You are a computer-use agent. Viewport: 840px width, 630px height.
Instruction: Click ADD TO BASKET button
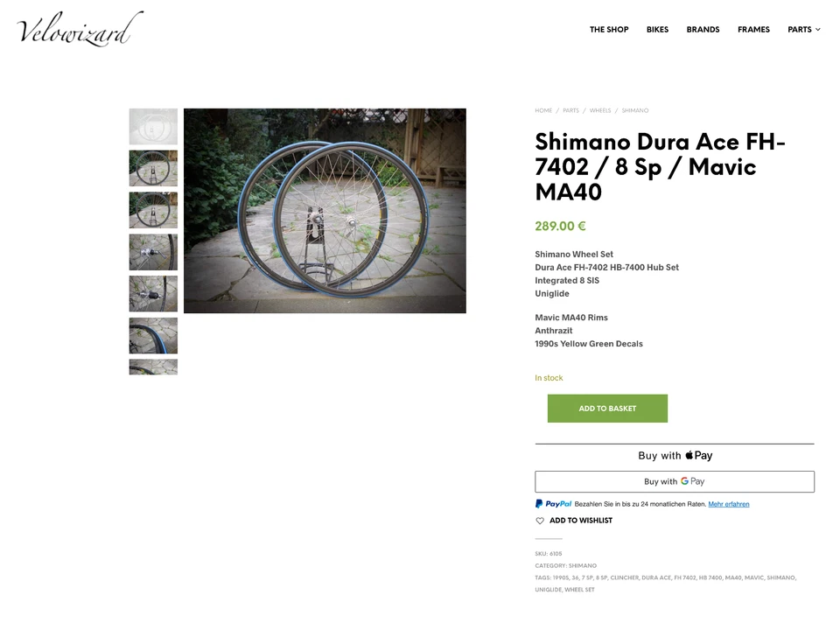(x=607, y=409)
